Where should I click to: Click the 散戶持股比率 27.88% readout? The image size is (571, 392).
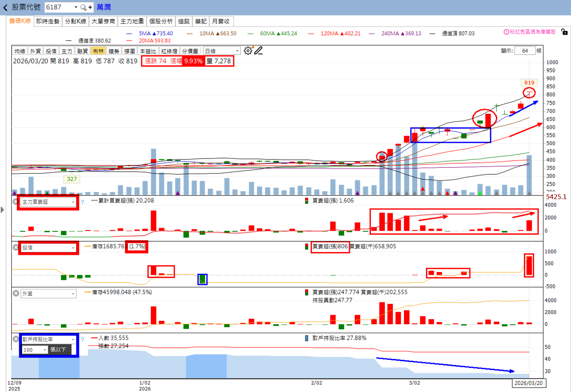[x=339, y=338]
